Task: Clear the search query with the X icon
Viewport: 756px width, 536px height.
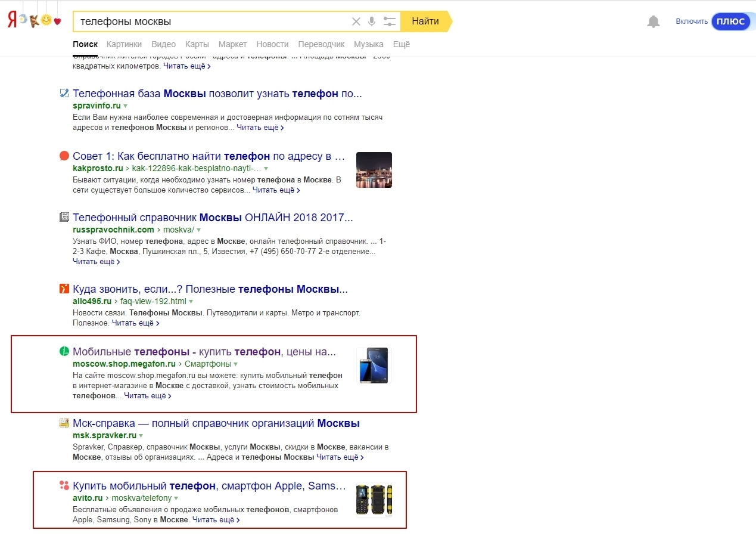Action: (356, 21)
